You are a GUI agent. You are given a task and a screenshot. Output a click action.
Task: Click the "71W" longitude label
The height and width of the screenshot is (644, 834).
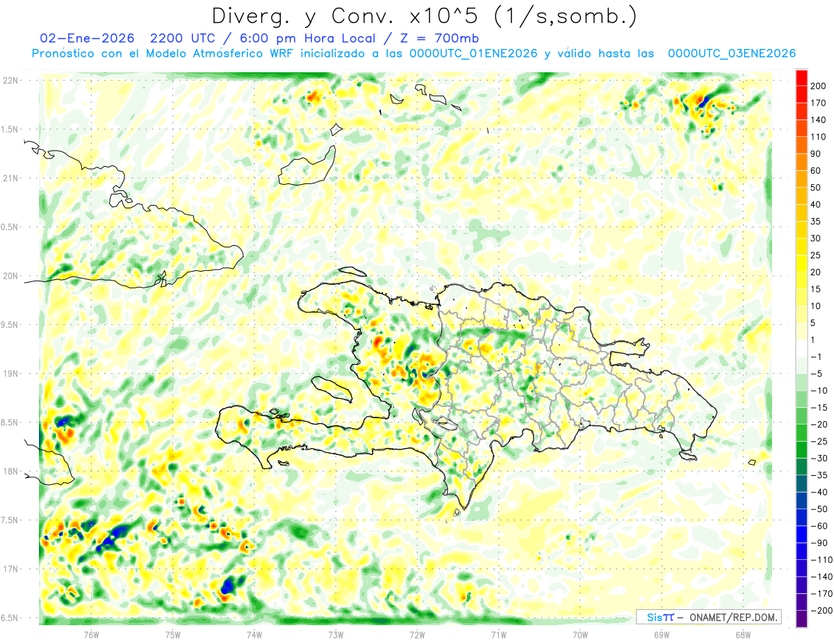tap(498, 634)
